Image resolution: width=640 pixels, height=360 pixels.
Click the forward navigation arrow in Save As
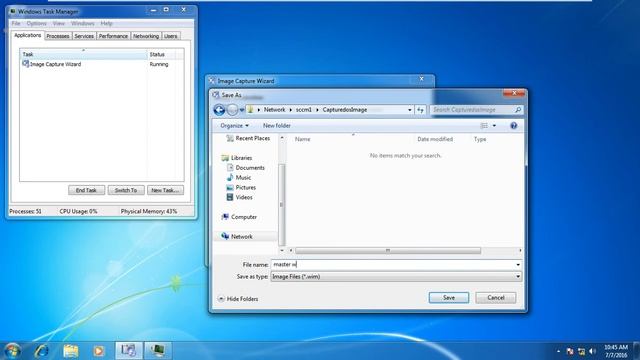click(x=232, y=110)
